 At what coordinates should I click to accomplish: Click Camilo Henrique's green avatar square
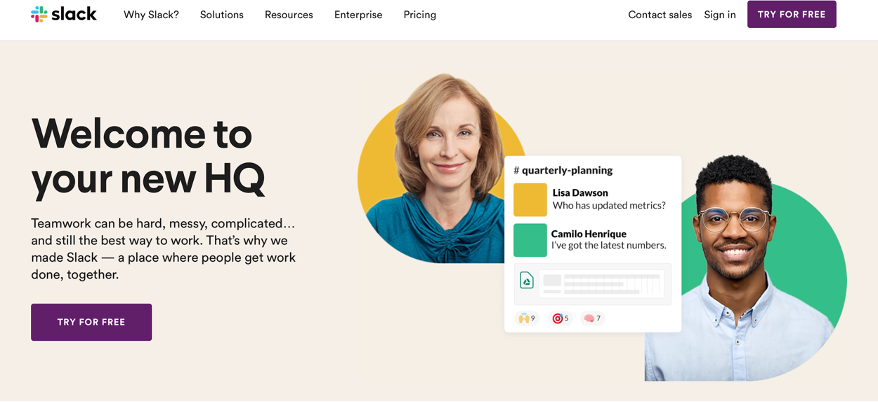point(530,240)
